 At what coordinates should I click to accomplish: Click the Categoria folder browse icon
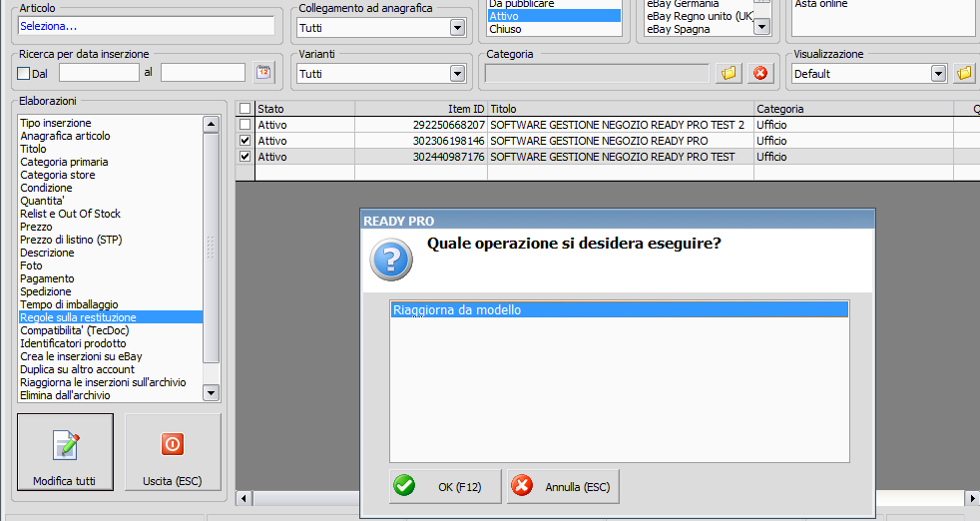[x=729, y=73]
